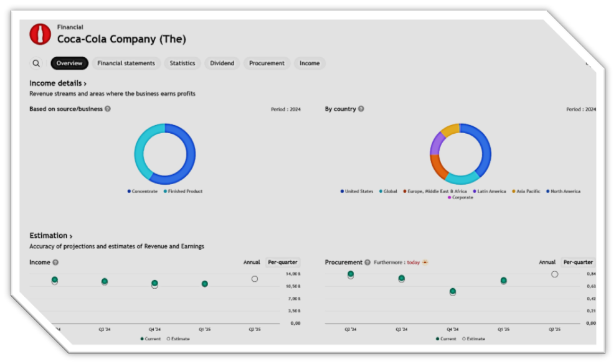Click the '10,50 B' axis value
Screen dimensions: 616x364
(293, 286)
